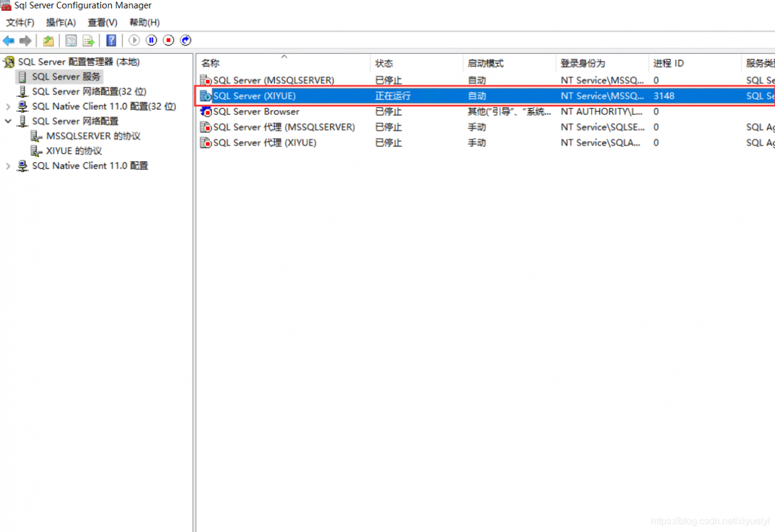Click the Export List toolbar icon
Image resolution: width=775 pixels, height=532 pixels.
pyautogui.click(x=88, y=41)
